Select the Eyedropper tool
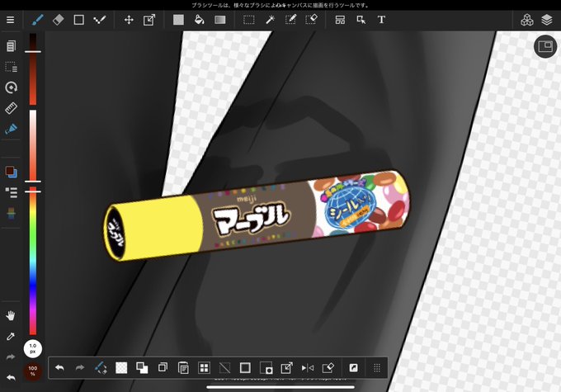The height and width of the screenshot is (392, 561). point(11,336)
